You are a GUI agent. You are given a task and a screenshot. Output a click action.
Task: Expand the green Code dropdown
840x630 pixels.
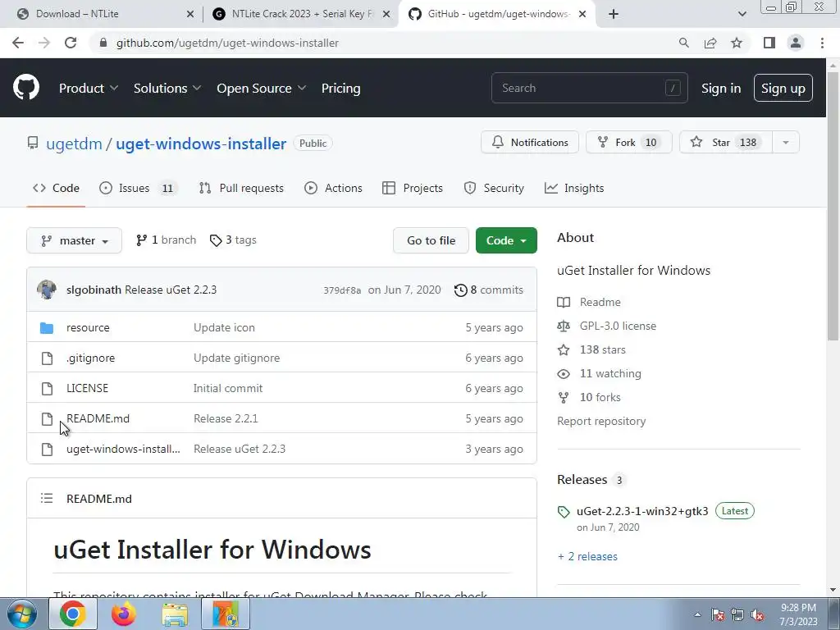[506, 240]
